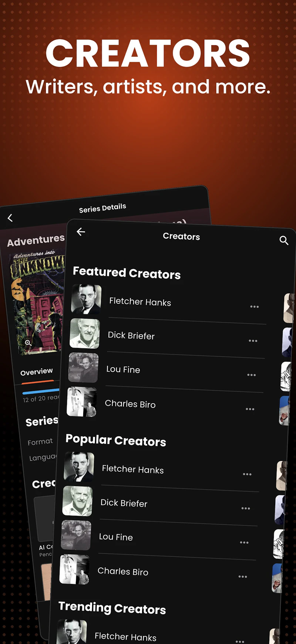Select the Overview tab in Series Details
Screen dimensions: 296x644
click(x=37, y=371)
